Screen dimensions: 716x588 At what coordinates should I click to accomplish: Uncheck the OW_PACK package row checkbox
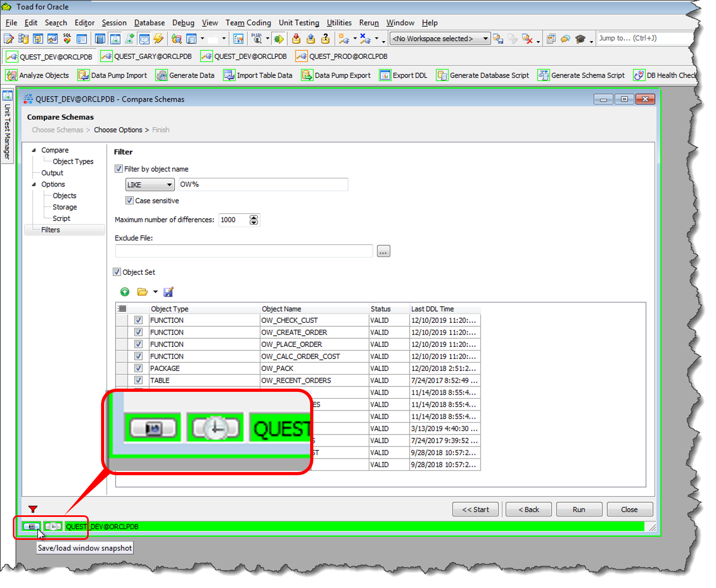(x=138, y=368)
